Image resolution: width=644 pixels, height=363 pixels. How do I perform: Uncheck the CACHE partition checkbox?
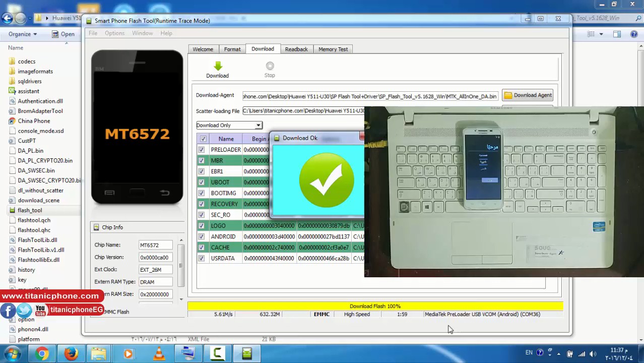tap(202, 247)
